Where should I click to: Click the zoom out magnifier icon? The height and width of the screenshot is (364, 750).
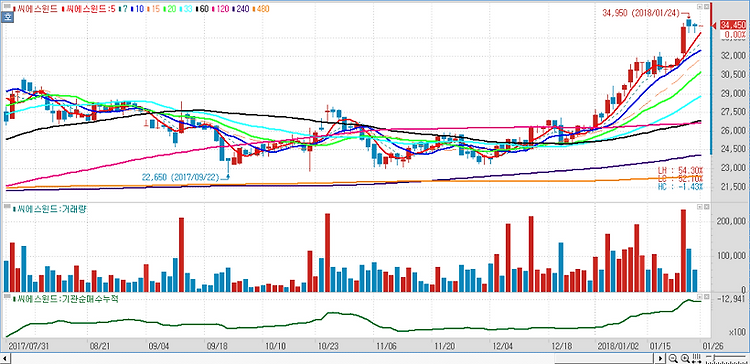[673, 358]
